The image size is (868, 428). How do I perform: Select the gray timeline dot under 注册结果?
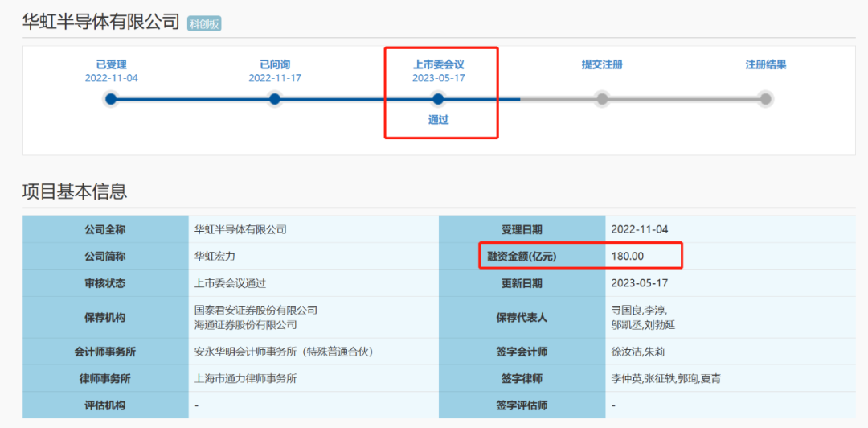tap(766, 99)
